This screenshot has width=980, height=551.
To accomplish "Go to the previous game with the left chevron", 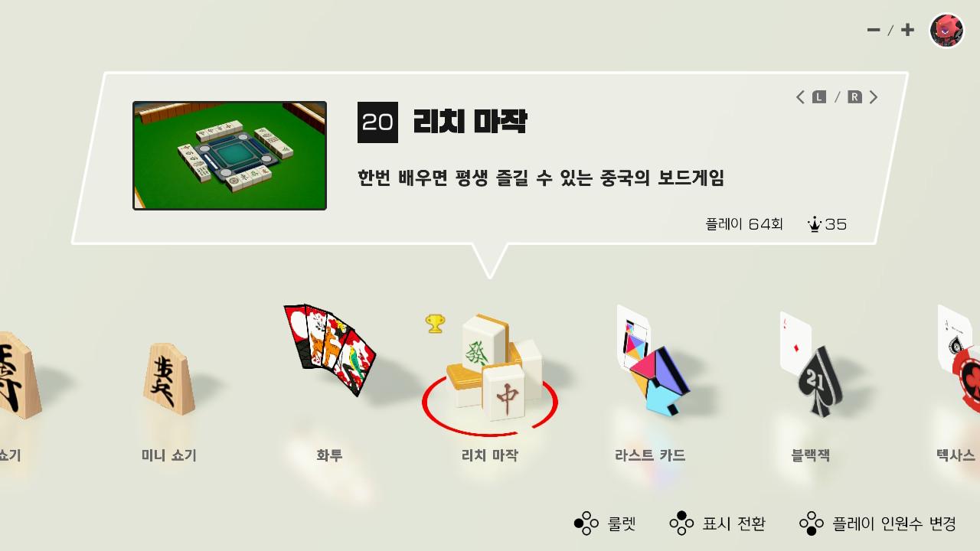I will (x=800, y=97).
